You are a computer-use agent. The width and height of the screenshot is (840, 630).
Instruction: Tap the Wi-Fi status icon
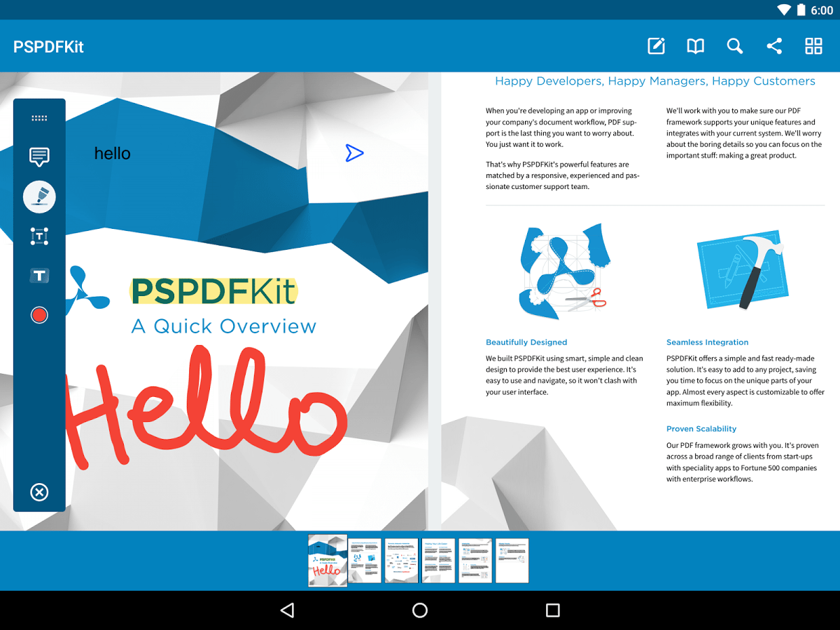point(784,10)
